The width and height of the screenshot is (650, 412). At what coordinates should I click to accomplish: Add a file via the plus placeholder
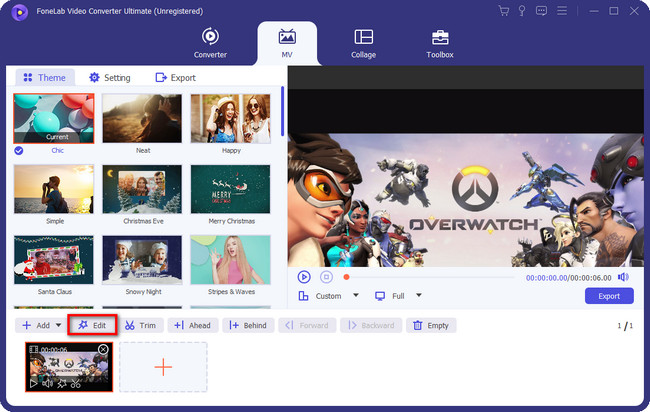(x=163, y=367)
